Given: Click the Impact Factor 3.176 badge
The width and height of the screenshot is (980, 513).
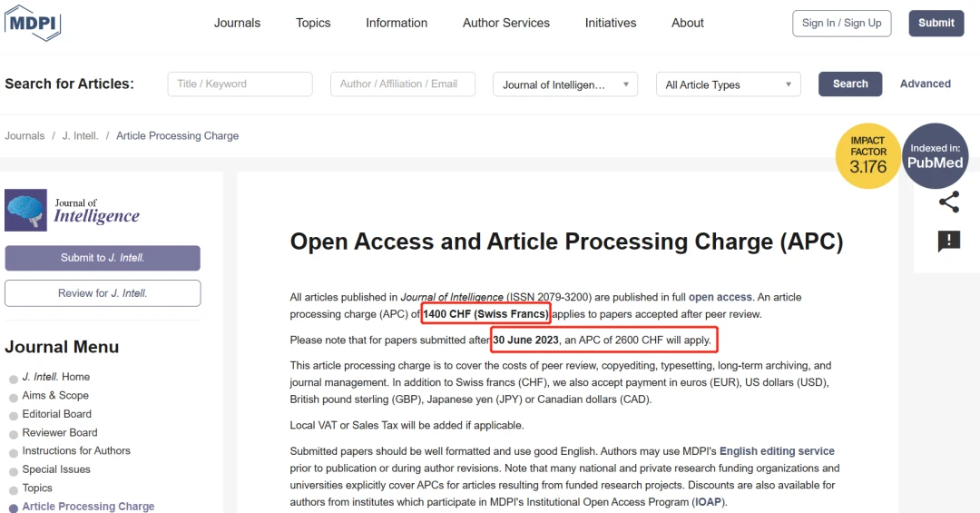Looking at the screenshot, I should (x=868, y=156).
